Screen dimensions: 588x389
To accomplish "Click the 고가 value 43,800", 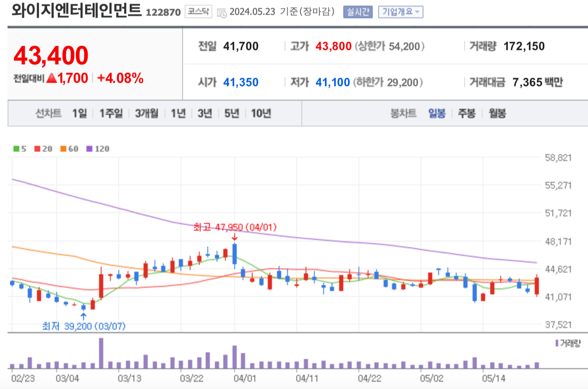I will 334,46.
